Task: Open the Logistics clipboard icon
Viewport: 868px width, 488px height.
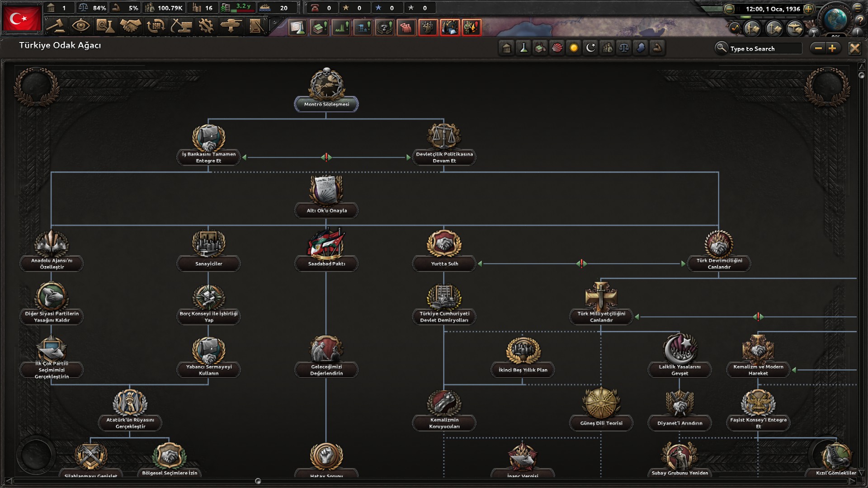Action: click(x=256, y=26)
